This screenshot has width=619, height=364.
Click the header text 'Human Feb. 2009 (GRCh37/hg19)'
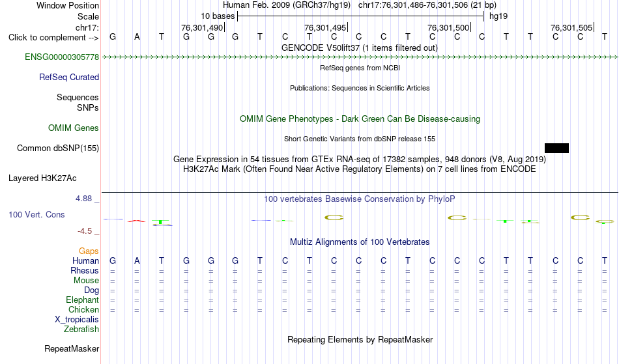pyautogui.click(x=287, y=5)
